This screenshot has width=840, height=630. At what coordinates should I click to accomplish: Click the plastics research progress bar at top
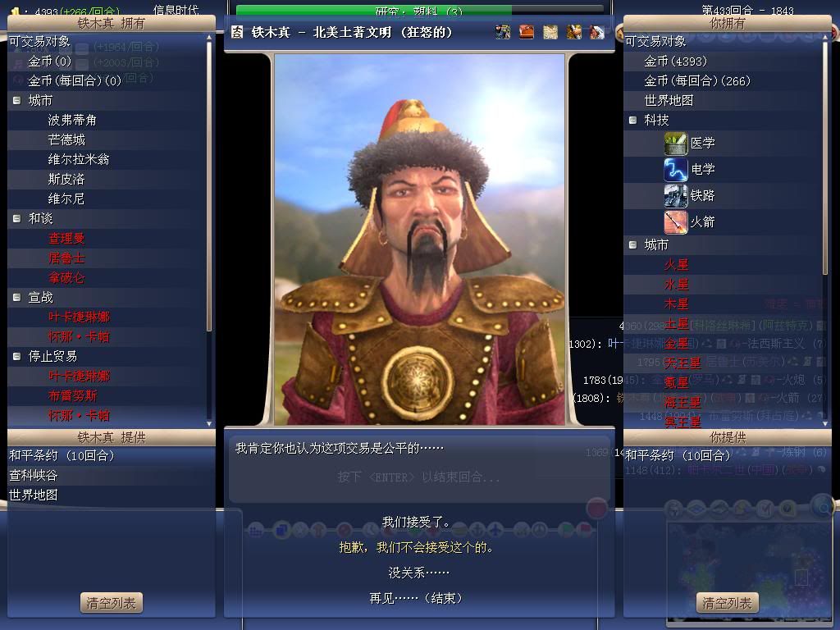pyautogui.click(x=419, y=10)
